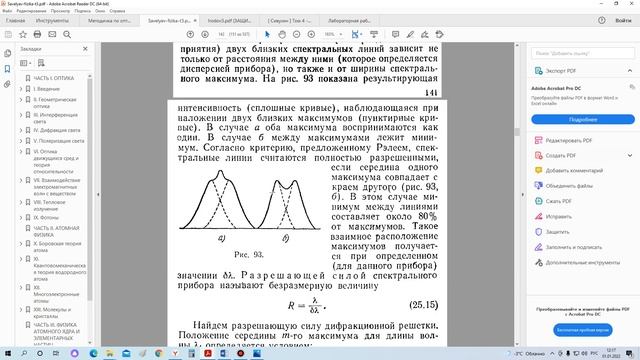Expand the 'V. Поляризация света' bookmark
The height and width of the screenshot is (360, 640).
[21, 141]
